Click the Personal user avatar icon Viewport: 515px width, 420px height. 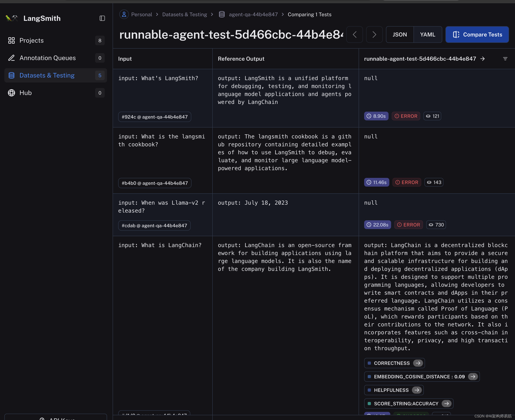coord(124,14)
